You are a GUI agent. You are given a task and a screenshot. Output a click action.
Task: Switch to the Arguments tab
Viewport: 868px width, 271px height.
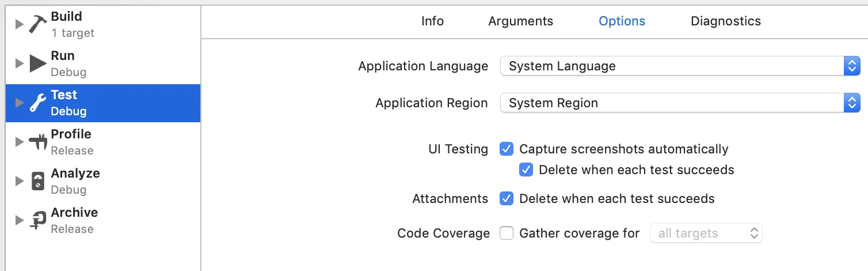click(x=520, y=21)
